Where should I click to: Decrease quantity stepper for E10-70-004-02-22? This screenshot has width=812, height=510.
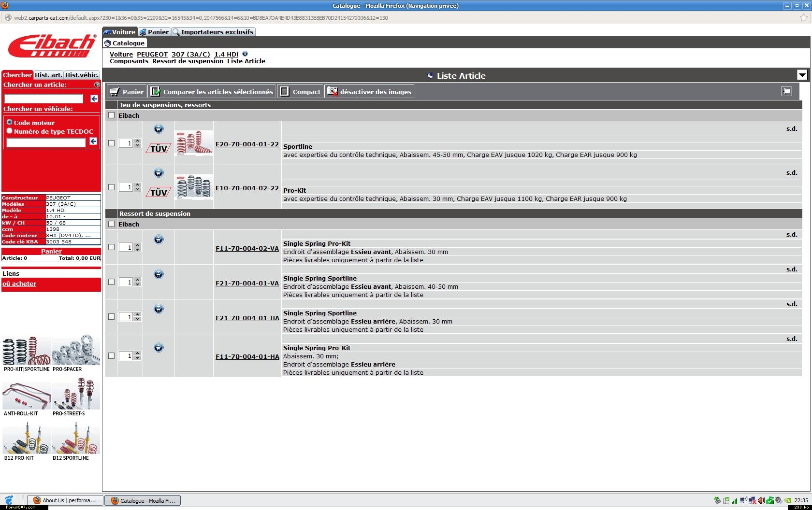tap(138, 189)
